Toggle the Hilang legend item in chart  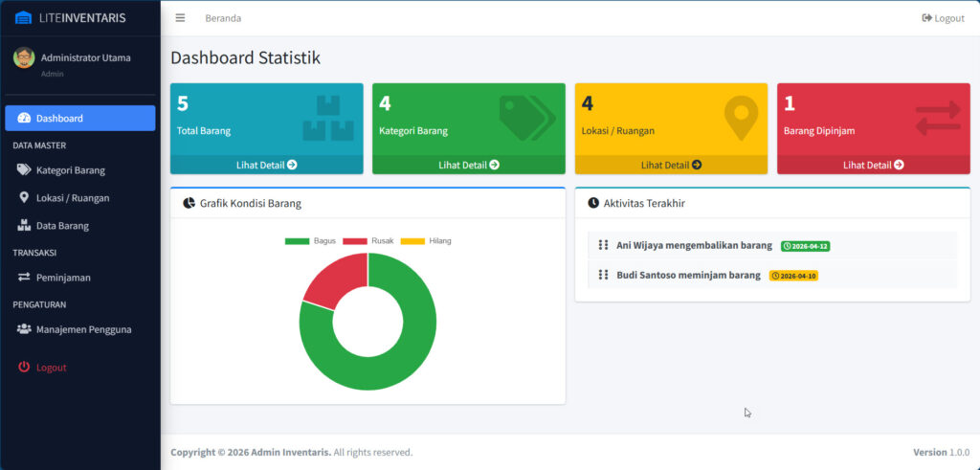click(426, 240)
